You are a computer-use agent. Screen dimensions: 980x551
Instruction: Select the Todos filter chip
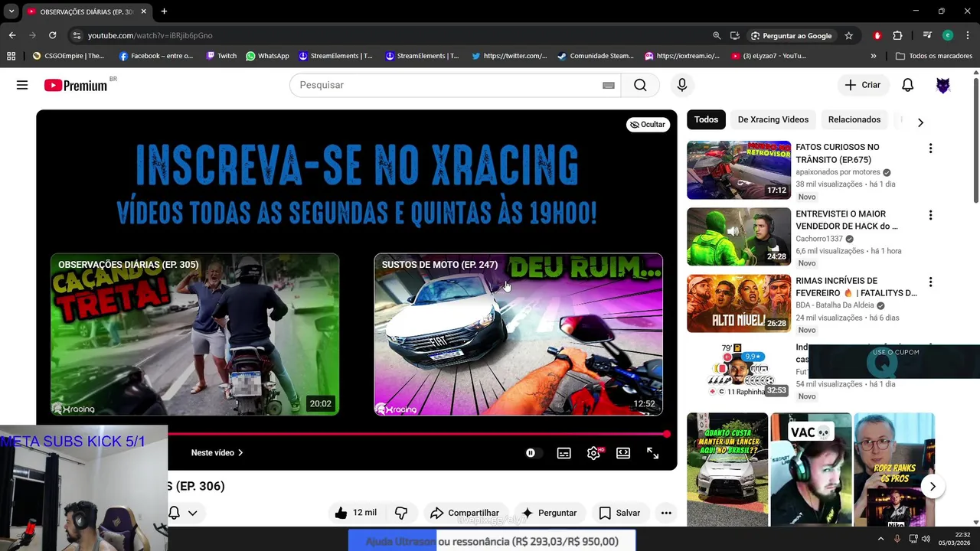(x=706, y=119)
